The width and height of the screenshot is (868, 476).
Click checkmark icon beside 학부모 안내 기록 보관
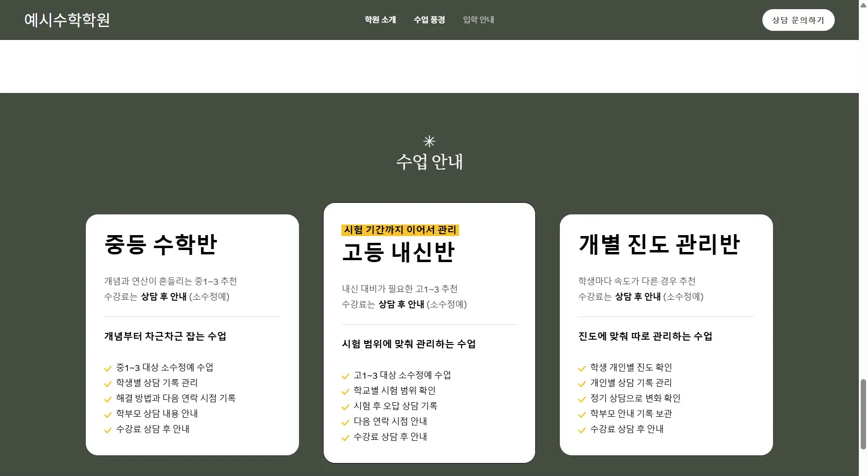point(582,415)
